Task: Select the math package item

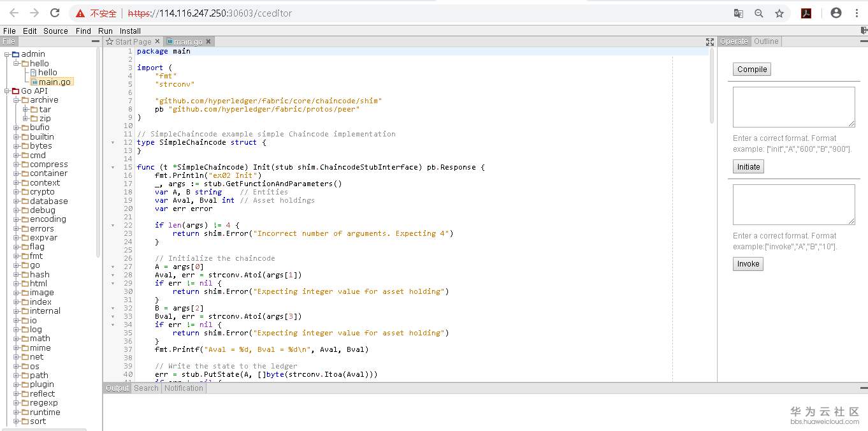Action: click(40, 339)
